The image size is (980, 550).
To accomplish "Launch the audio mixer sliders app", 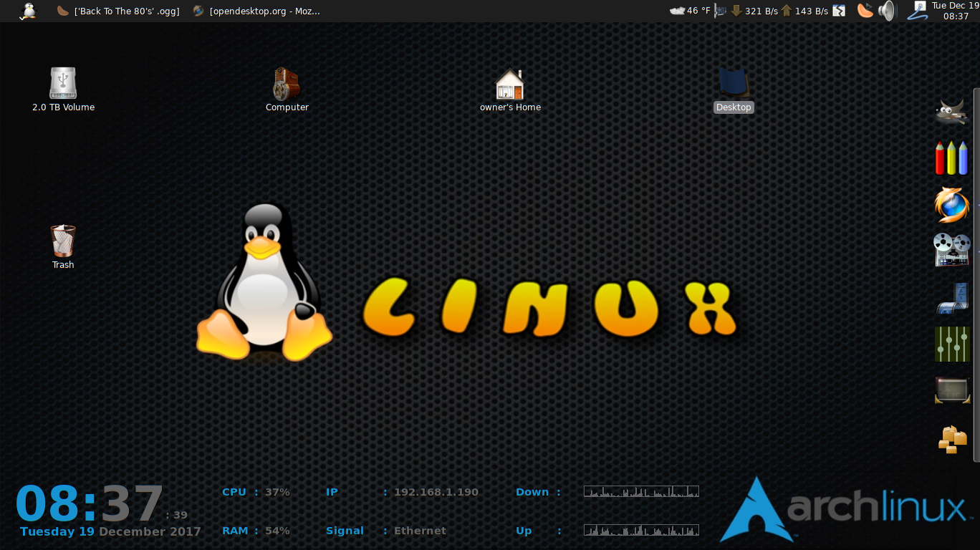I will 952,344.
